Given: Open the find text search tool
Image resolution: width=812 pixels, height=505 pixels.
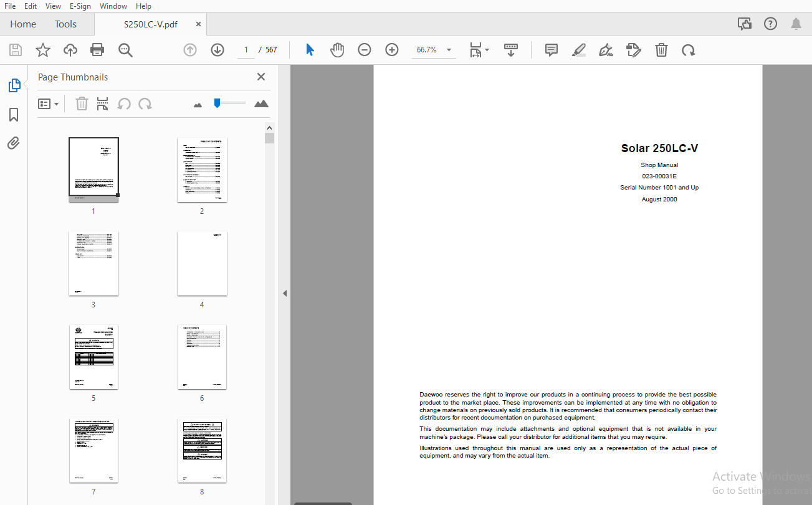Looking at the screenshot, I should click(x=125, y=50).
